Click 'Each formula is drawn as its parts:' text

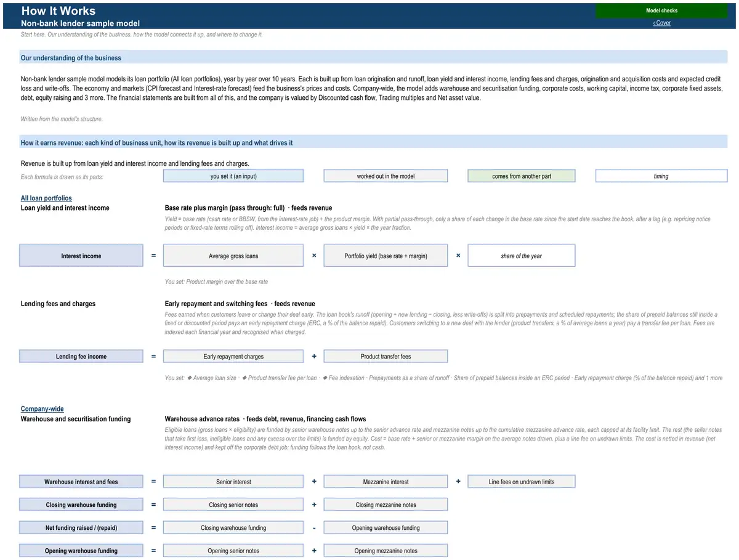pos(62,177)
